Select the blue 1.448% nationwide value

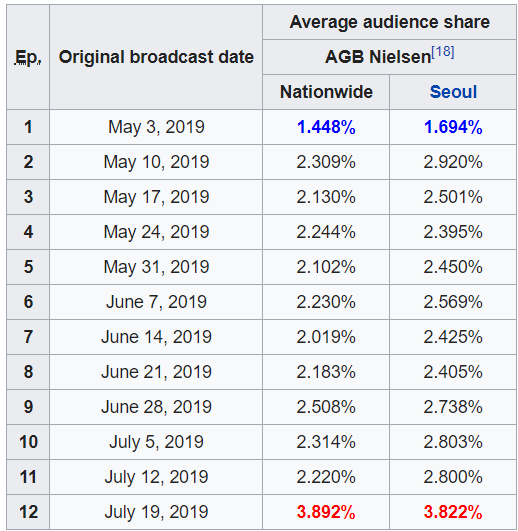point(326,127)
